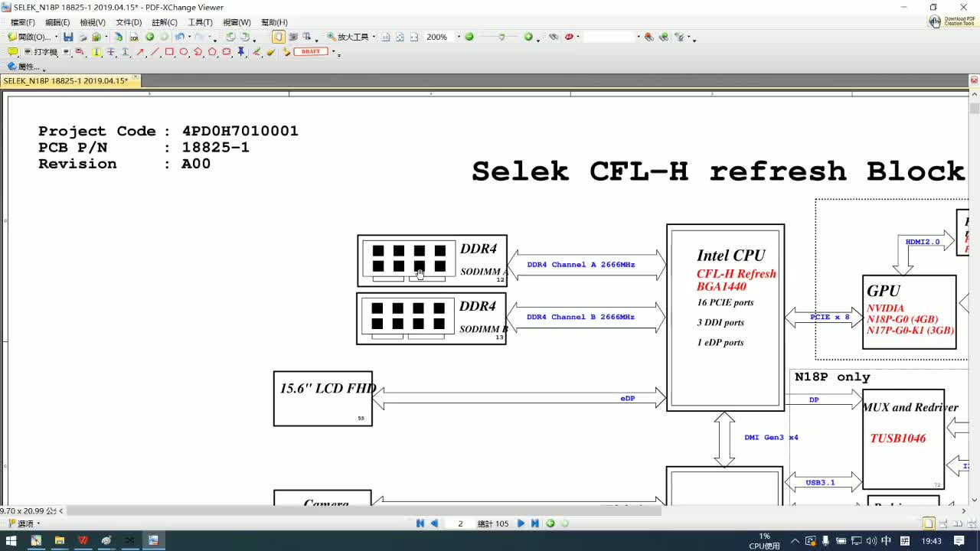Go to the next page
Viewport: 980px width, 551px height.
(x=521, y=523)
